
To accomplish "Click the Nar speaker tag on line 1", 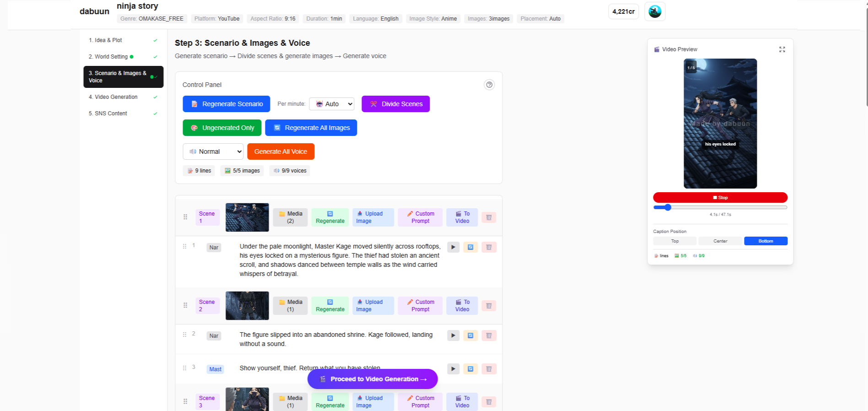I will point(214,248).
